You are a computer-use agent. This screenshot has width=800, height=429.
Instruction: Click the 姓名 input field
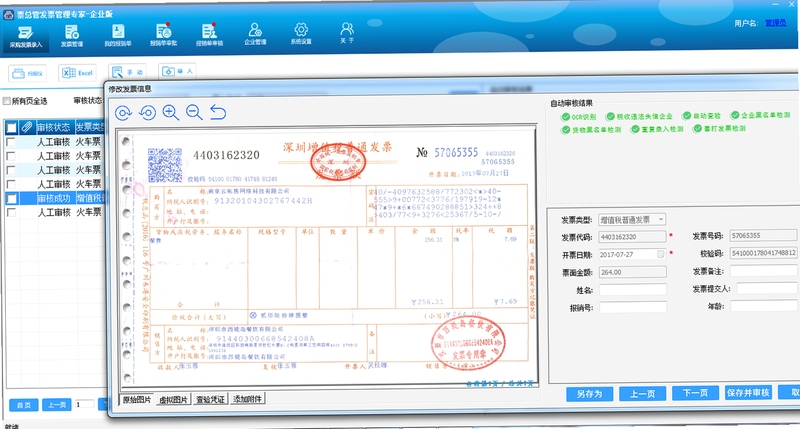633,290
